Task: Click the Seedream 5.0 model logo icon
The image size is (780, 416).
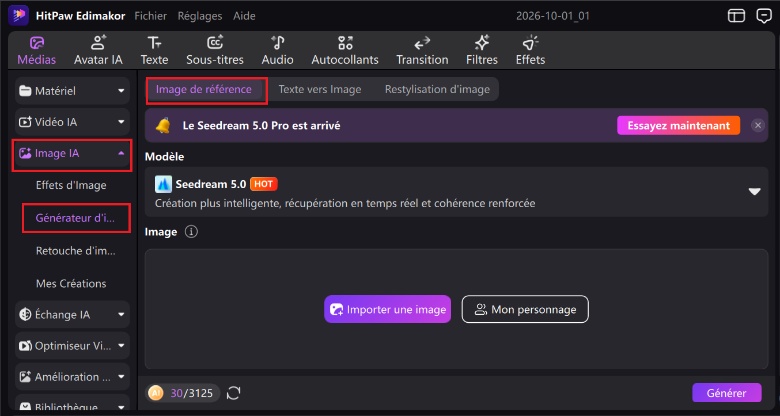Action: tap(163, 184)
